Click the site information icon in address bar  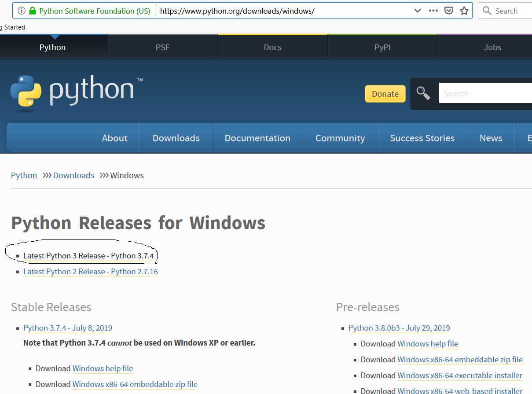[22, 11]
